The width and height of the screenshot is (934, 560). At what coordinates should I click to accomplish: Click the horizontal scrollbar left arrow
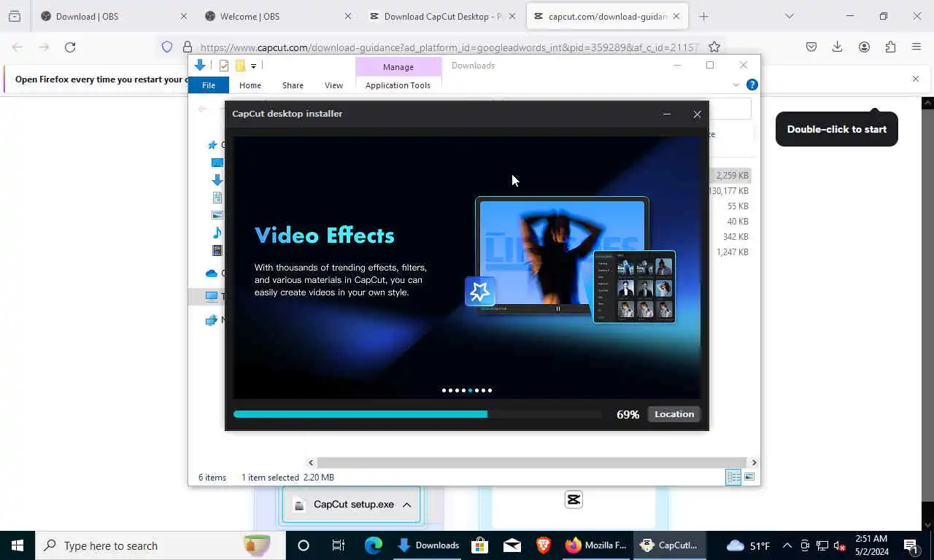[311, 462]
